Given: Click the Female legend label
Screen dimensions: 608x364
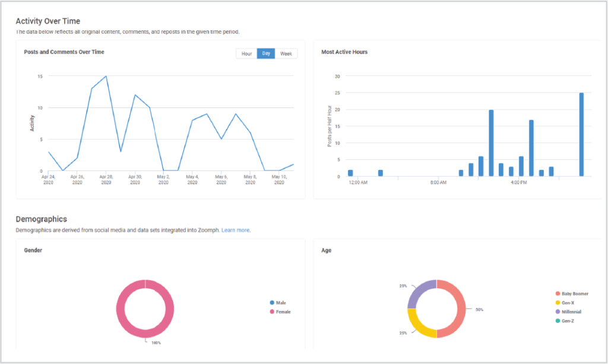Looking at the screenshot, I should pos(283,312).
